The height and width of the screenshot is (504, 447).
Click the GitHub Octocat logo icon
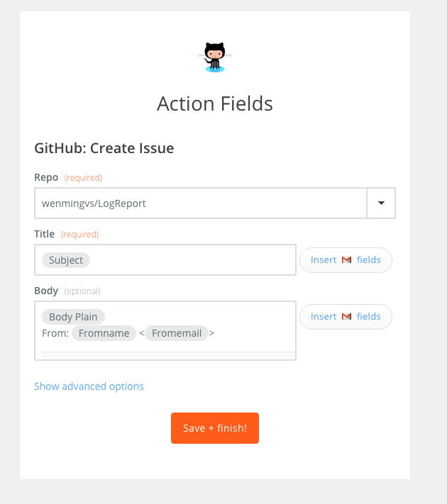[215, 57]
